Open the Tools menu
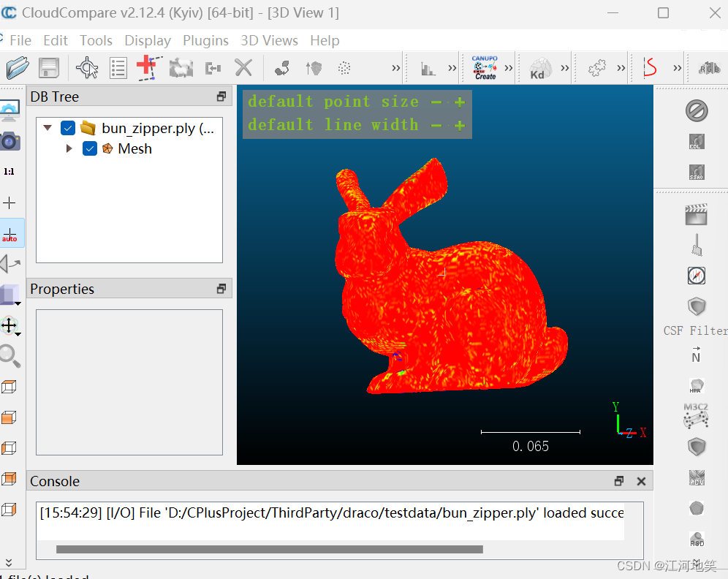This screenshot has width=728, height=579. pyautogui.click(x=96, y=40)
